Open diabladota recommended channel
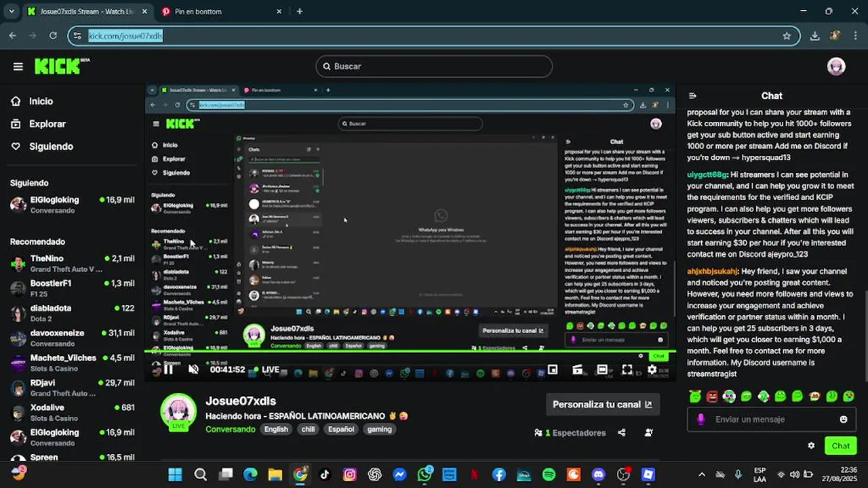Screen dimensions: 868x488 (x=72, y=313)
